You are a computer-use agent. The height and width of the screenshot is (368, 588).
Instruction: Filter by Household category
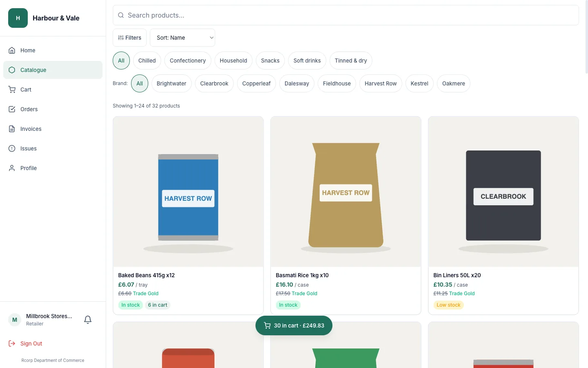pyautogui.click(x=233, y=61)
